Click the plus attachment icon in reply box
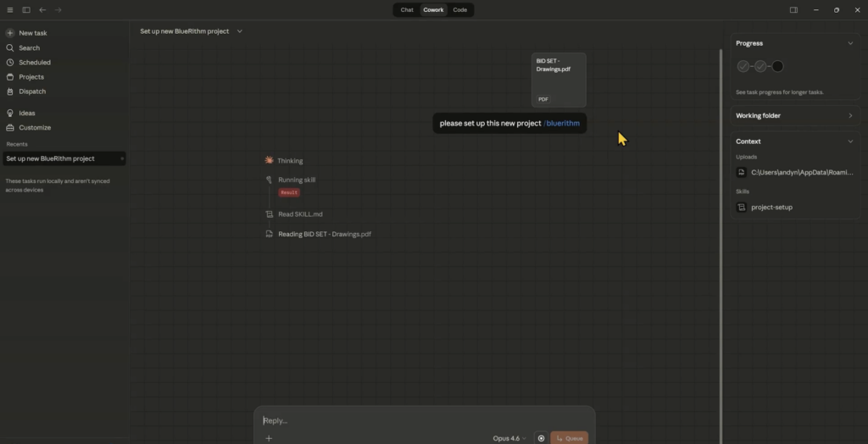 point(269,438)
